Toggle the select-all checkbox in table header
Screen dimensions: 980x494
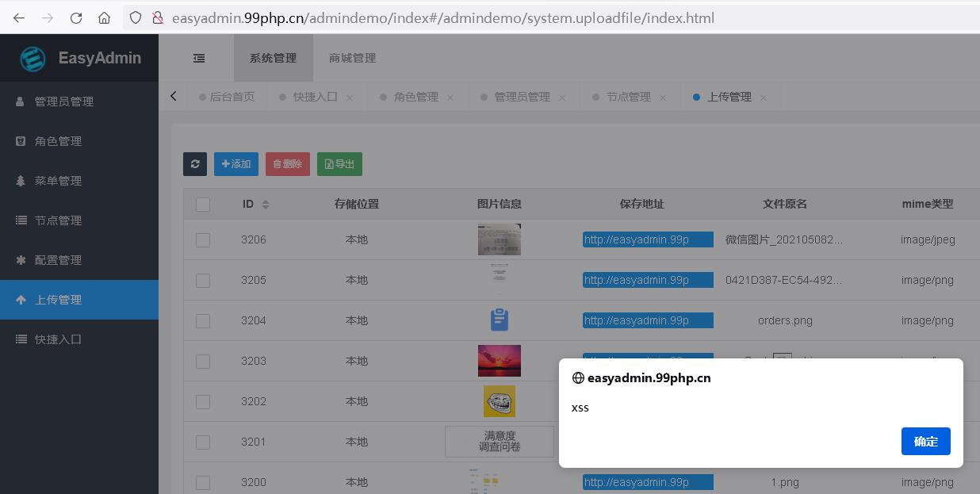click(x=203, y=204)
